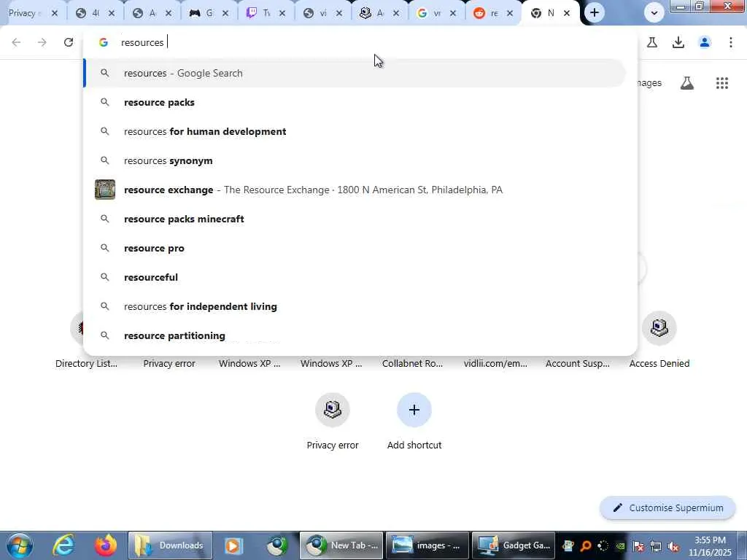Open the Windows Start menu orb
Screen dimensions: 747x560
tap(20, 545)
